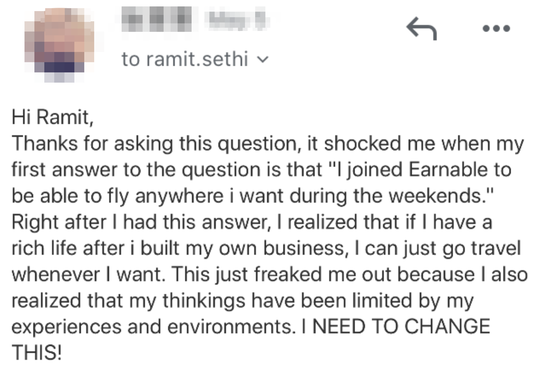Screen dimensions: 550x369
Task: Click the blurred sender profile picture
Action: pyautogui.click(x=59, y=45)
